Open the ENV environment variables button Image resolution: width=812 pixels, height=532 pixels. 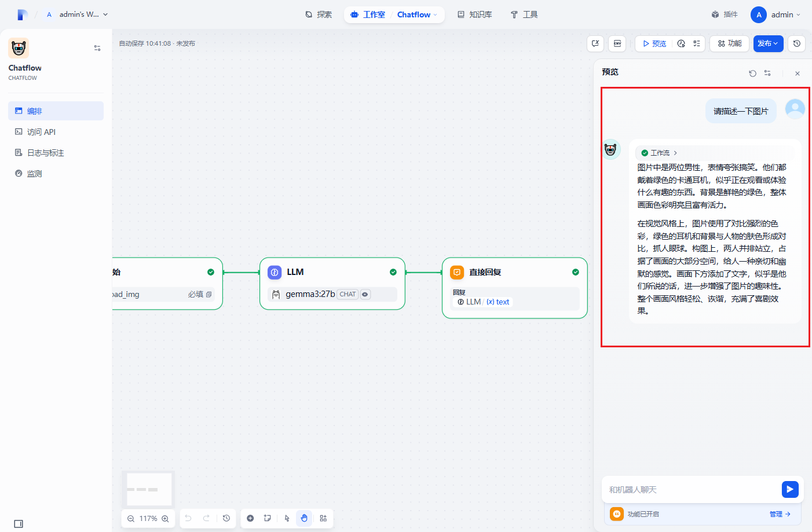point(617,43)
